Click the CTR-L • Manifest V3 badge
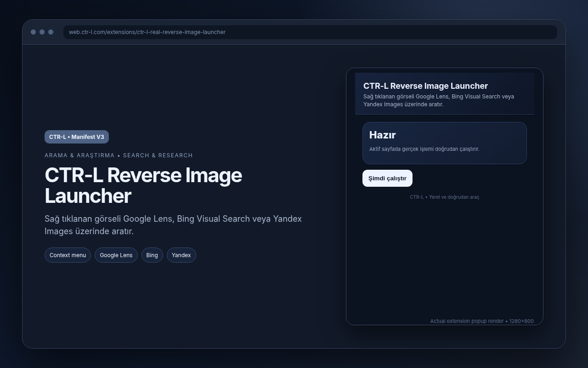Screen dimensions: 588x368 (x=77, y=137)
